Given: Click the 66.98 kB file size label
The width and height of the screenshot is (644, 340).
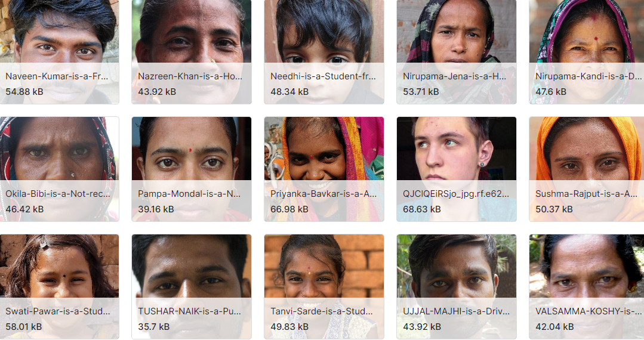Looking at the screenshot, I should (x=289, y=209).
